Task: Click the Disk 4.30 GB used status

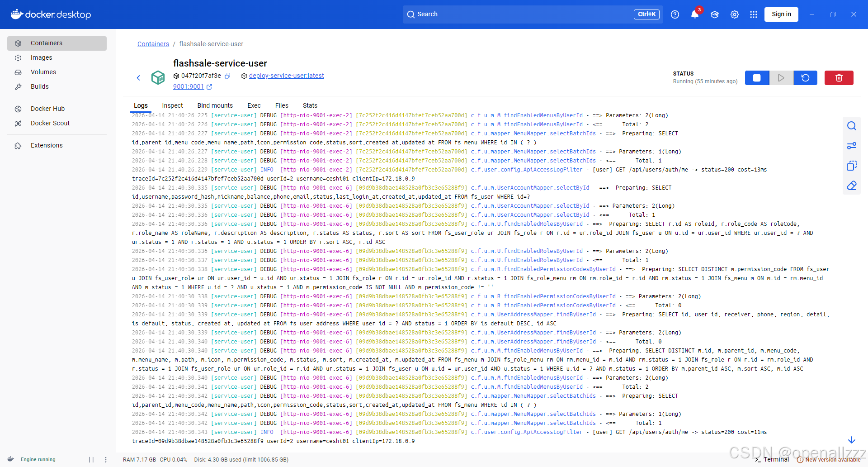Action: click(241, 460)
